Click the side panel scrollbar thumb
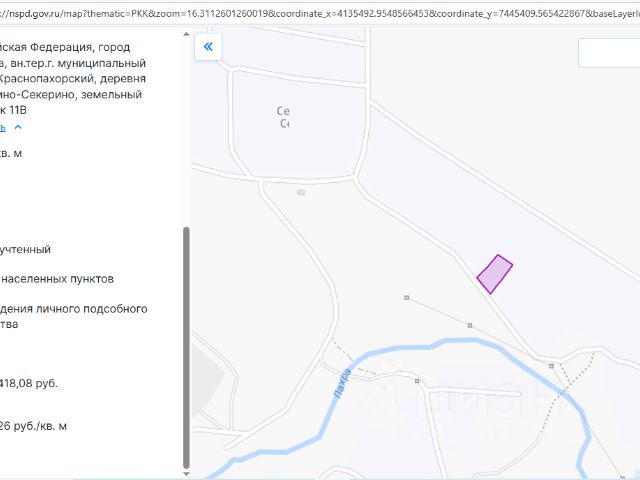Screen dimensions: 640x480 [186, 348]
